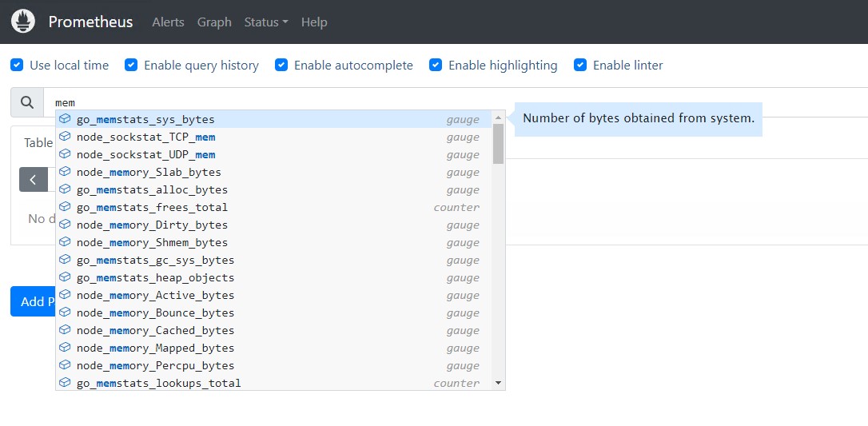Choose go_memstats_heap_objects suggestion
The height and width of the screenshot is (426, 868).
point(274,277)
